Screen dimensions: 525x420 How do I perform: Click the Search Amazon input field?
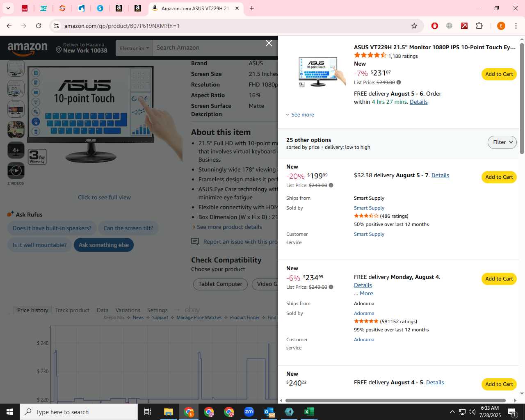coord(215,48)
